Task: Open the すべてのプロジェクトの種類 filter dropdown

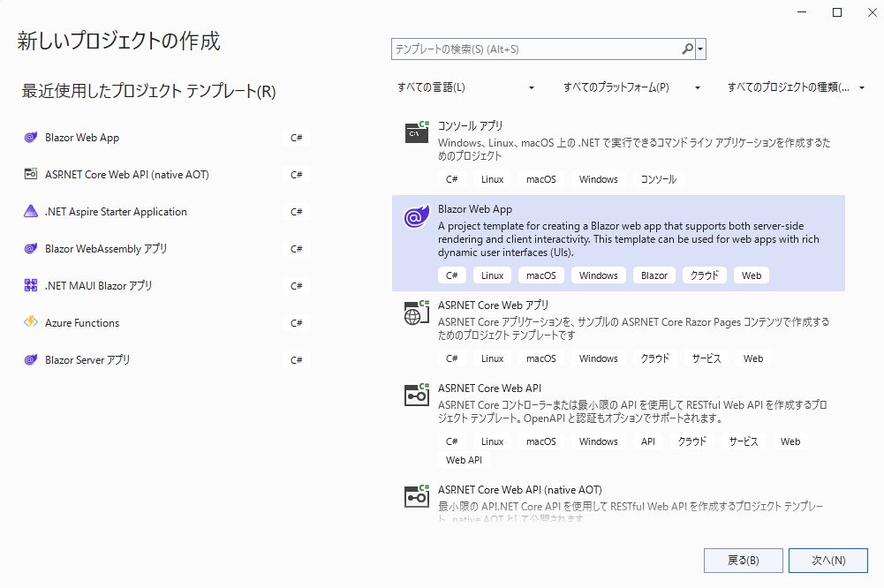Action: pyautogui.click(x=796, y=87)
